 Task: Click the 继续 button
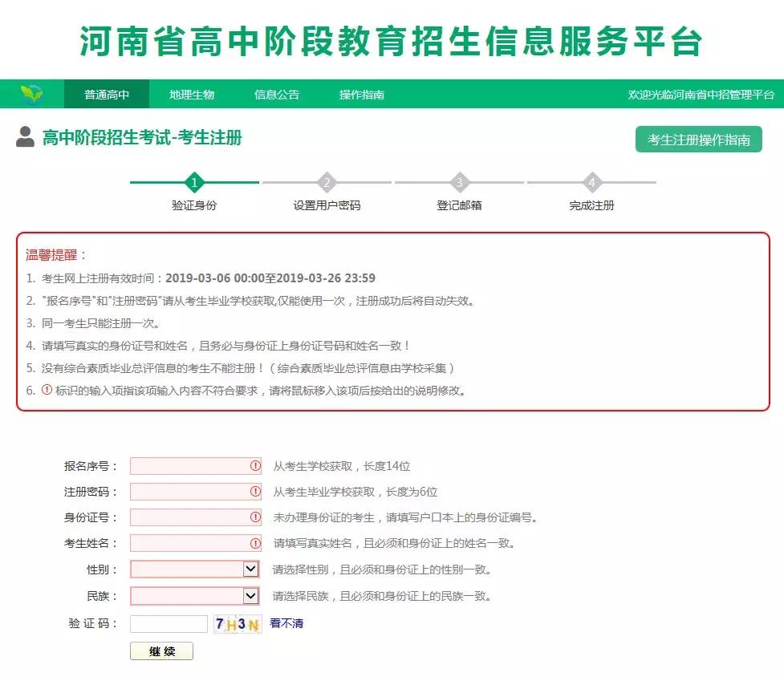pos(162,651)
